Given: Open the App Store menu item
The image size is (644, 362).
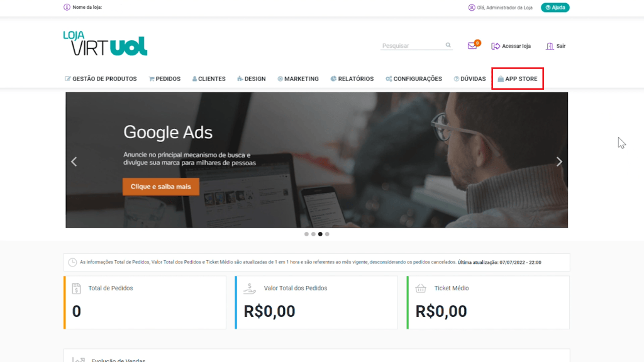Looking at the screenshot, I should tap(518, 79).
